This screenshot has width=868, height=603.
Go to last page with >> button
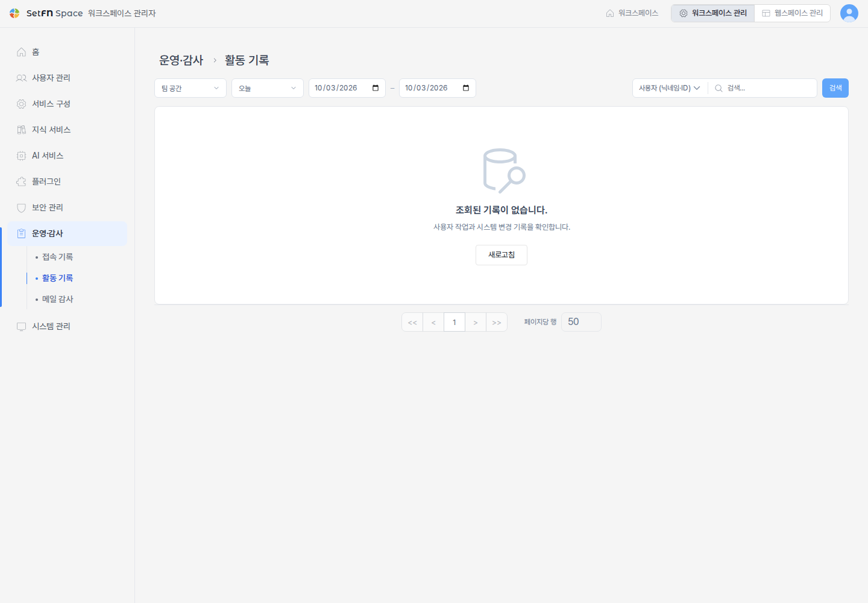point(497,322)
